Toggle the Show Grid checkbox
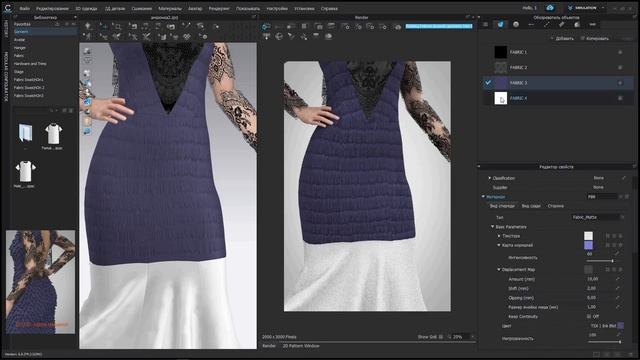Screen dimensions: 640x360 [x=441, y=337]
